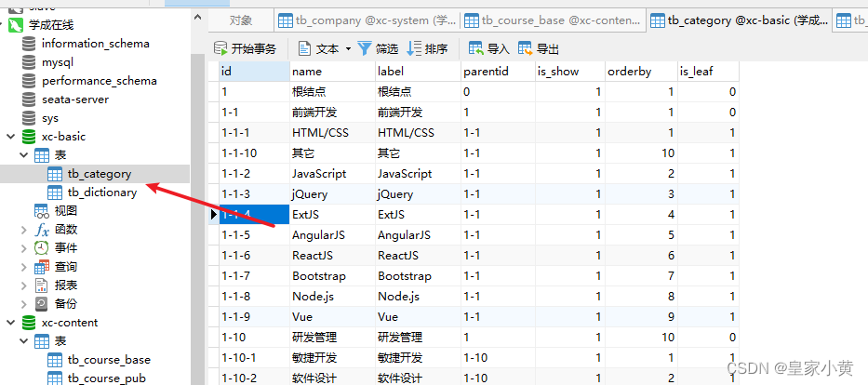Image resolution: width=868 pixels, height=385 pixels.
Task: Click the id cell 1-1-10
Action: click(x=254, y=153)
